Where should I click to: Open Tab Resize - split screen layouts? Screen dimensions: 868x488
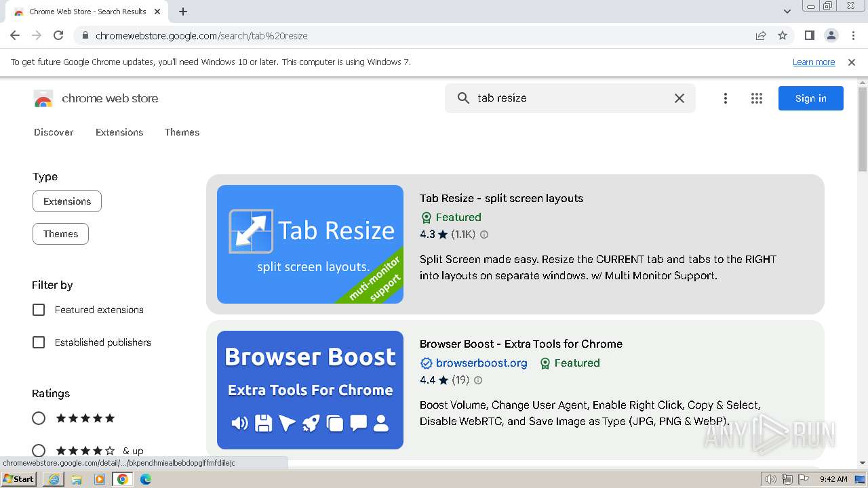point(501,198)
